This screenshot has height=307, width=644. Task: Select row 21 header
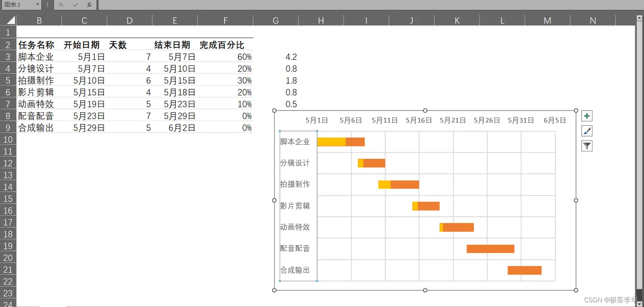point(8,270)
